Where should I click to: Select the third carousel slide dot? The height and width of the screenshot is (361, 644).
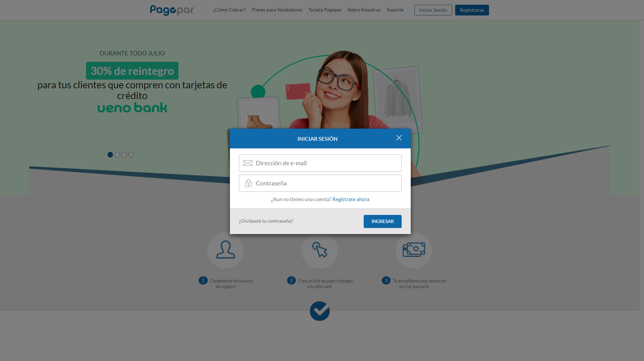(124, 154)
